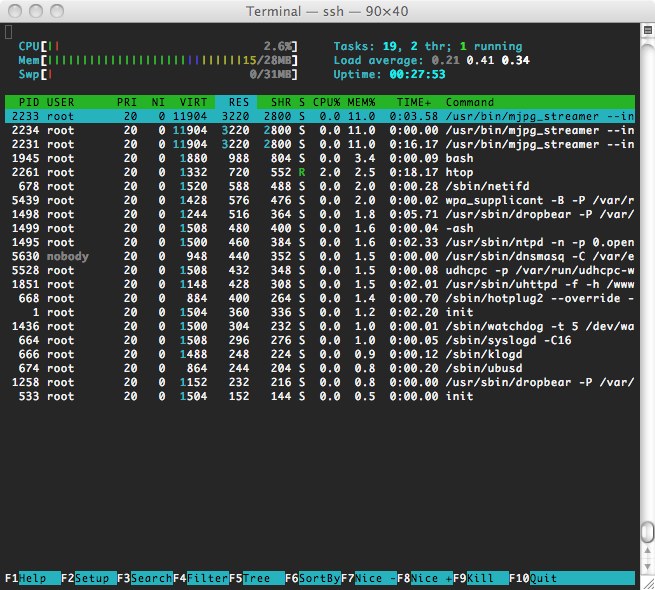The image size is (655, 590).
Task: Click the Terminal window title text
Action: 327,11
